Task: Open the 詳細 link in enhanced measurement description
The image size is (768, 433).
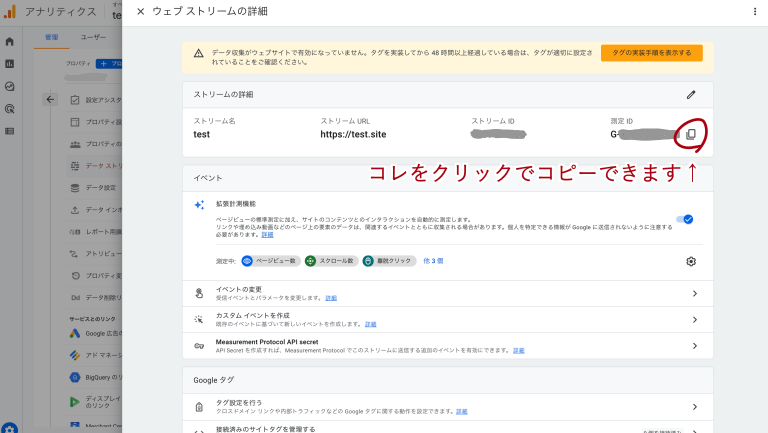Action: click(x=267, y=235)
